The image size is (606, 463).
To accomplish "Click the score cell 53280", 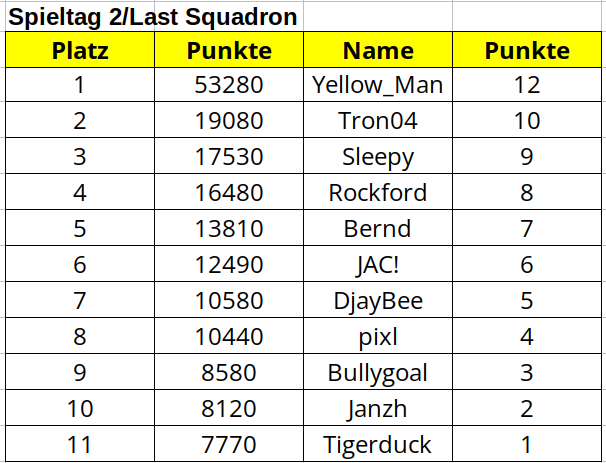I will tap(228, 85).
